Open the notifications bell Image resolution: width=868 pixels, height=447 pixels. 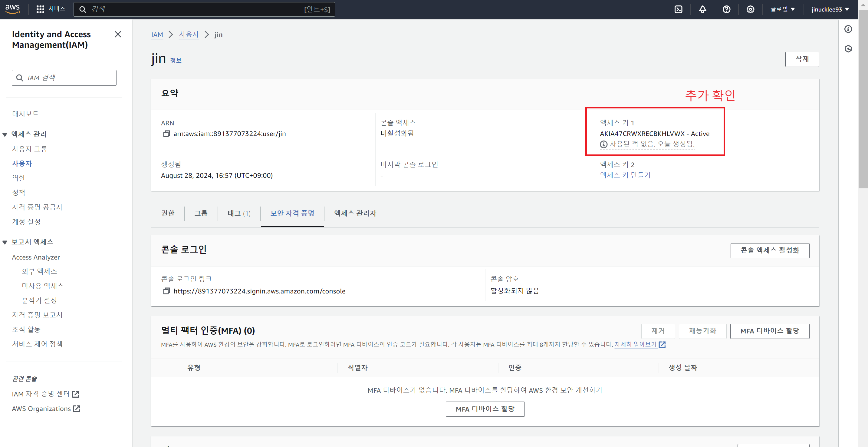pos(702,9)
